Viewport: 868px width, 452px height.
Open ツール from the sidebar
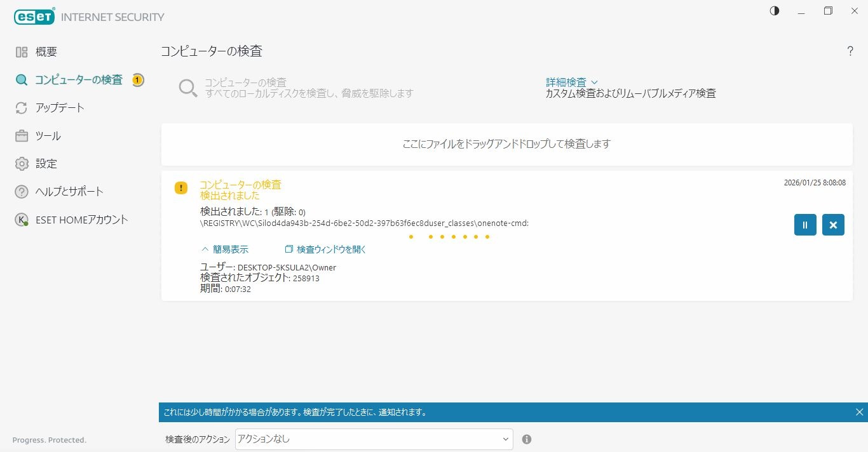point(48,136)
